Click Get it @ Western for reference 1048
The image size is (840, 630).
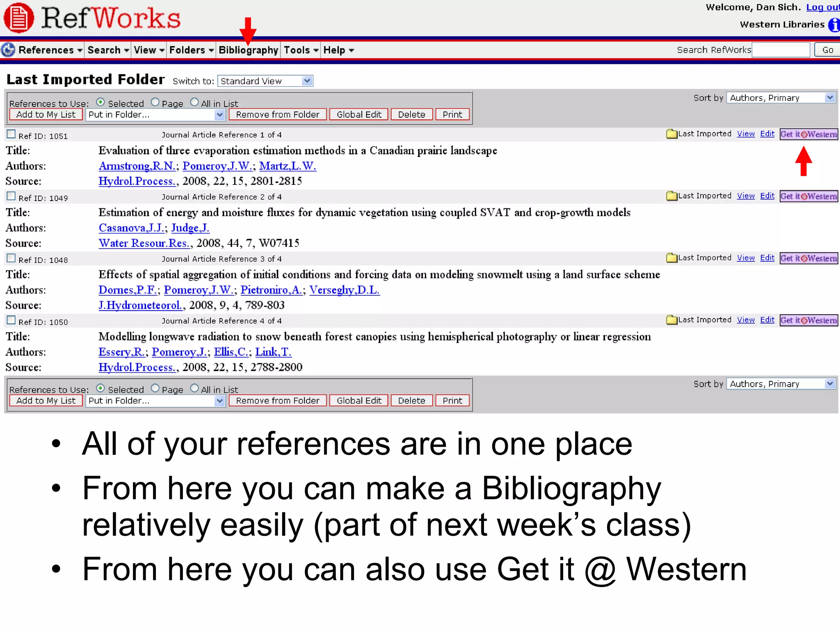[808, 258]
